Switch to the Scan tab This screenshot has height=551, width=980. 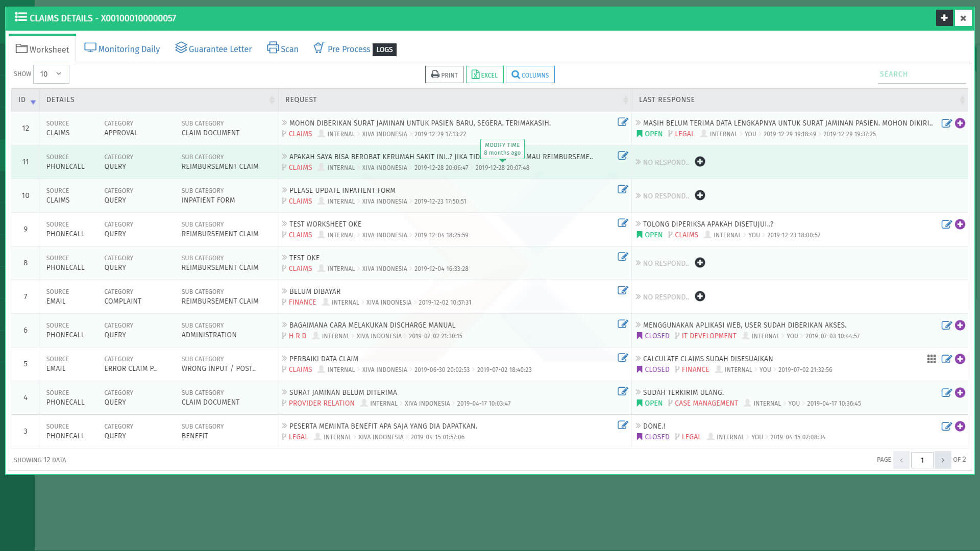283,49
